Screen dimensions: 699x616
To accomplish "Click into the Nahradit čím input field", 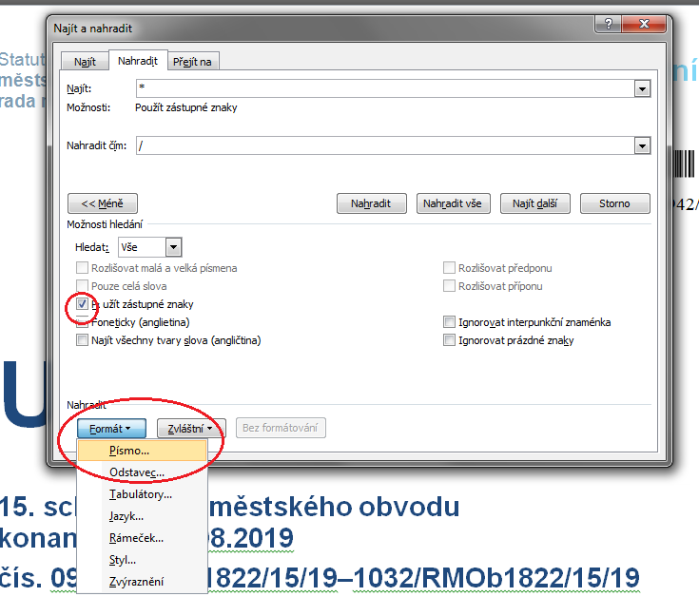I will tap(385, 145).
